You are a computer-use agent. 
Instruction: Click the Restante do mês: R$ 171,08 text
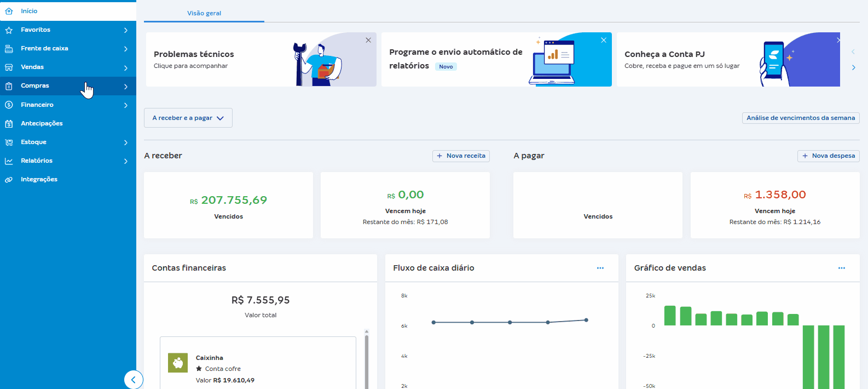click(x=405, y=222)
